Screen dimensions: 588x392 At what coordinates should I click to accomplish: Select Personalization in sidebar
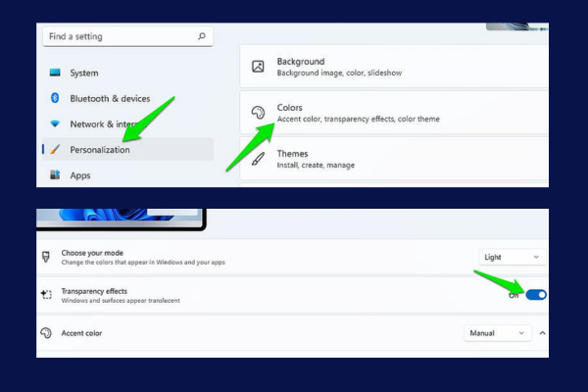(127, 149)
